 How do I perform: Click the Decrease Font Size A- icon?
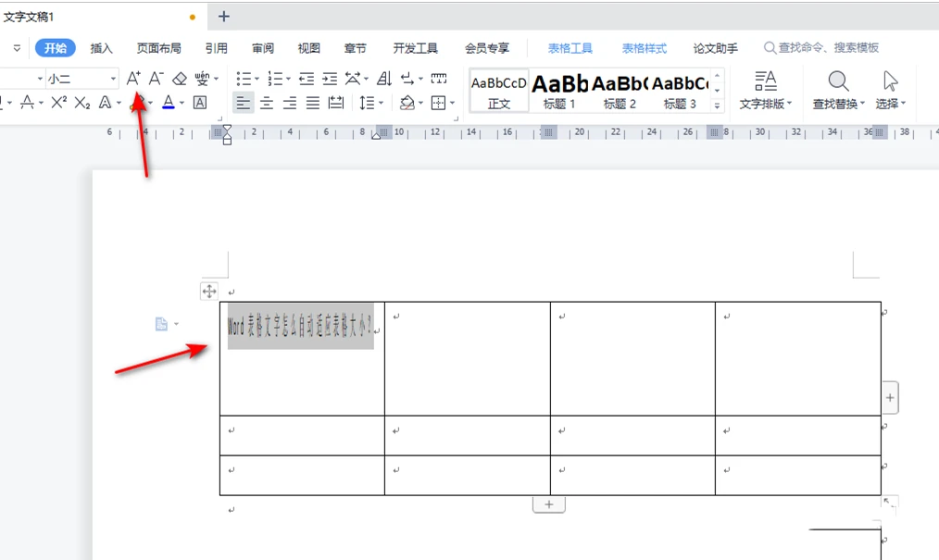(x=156, y=79)
